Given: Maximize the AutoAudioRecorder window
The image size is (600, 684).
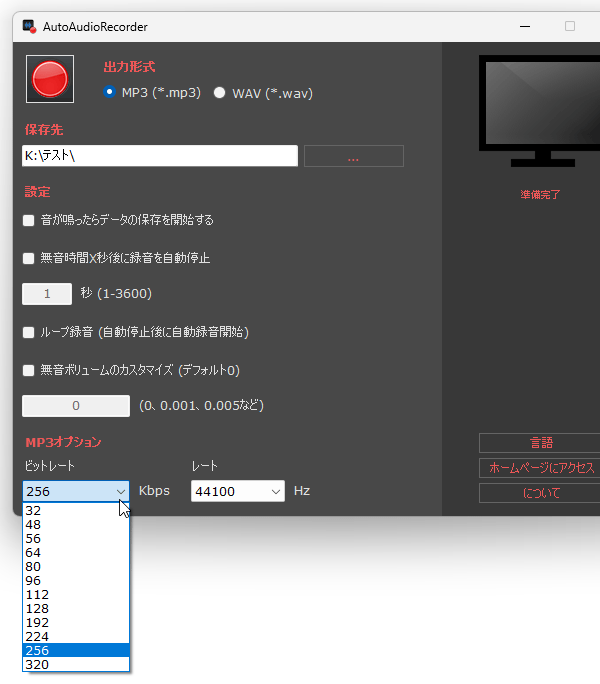Looking at the screenshot, I should pos(569,27).
